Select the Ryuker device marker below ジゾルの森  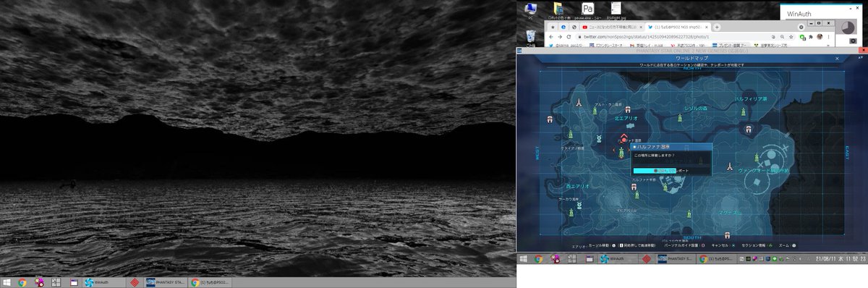tap(680, 117)
